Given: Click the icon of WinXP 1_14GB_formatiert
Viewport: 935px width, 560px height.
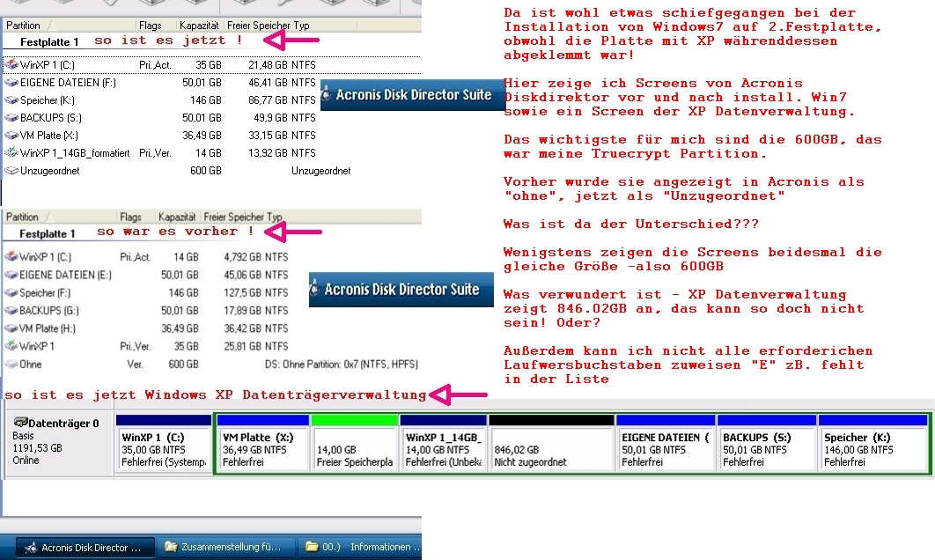Looking at the screenshot, I should [11, 152].
